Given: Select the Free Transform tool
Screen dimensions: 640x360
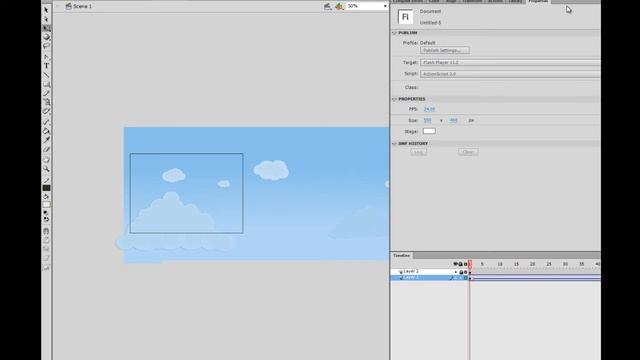Looking at the screenshot, I should coord(46,28).
